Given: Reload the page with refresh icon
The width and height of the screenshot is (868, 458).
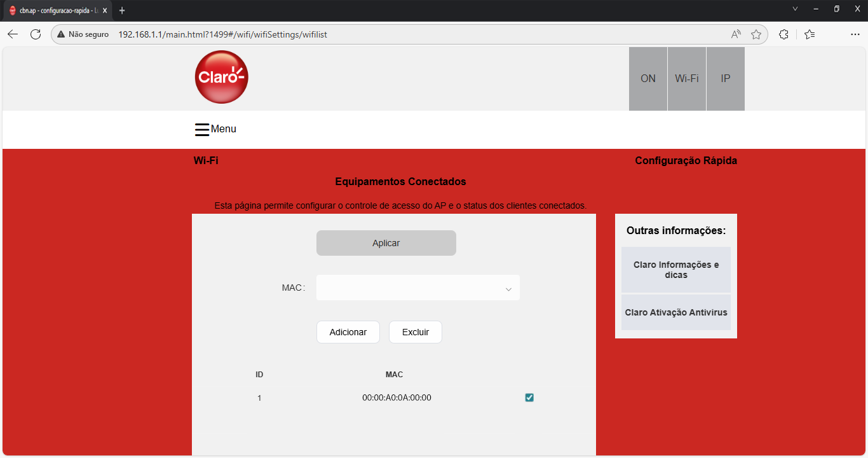Looking at the screenshot, I should click(x=36, y=34).
